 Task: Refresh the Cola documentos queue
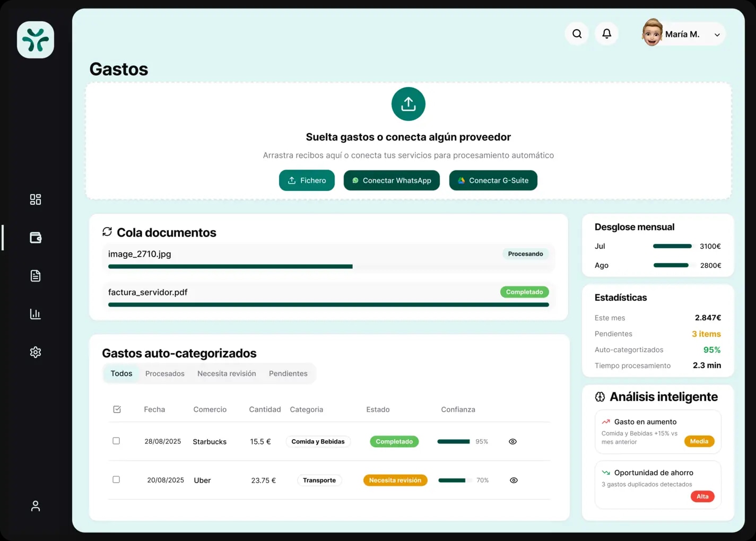click(107, 231)
